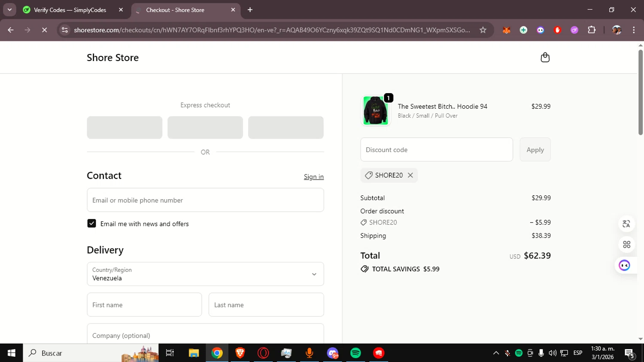644x362 pixels.
Task: Open Spotify from the taskbar
Action: pyautogui.click(x=355, y=353)
